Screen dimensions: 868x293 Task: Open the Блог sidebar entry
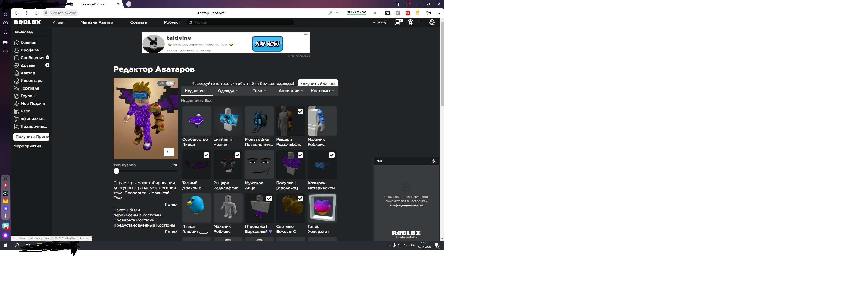point(22,111)
